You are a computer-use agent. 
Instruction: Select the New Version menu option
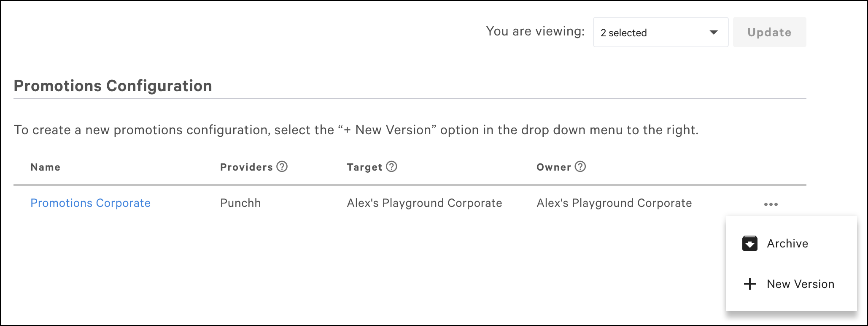pyautogui.click(x=800, y=284)
